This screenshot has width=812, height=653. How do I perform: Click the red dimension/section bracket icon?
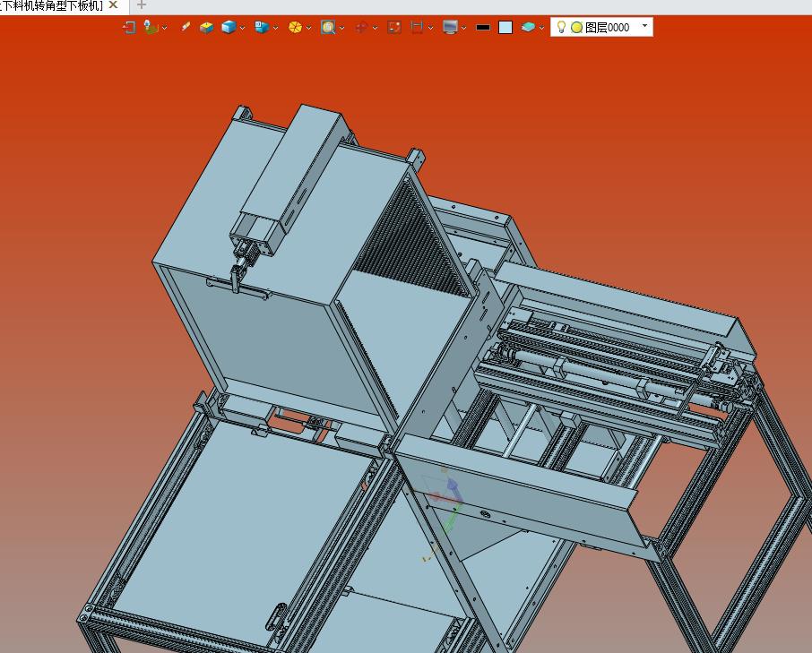(x=417, y=28)
